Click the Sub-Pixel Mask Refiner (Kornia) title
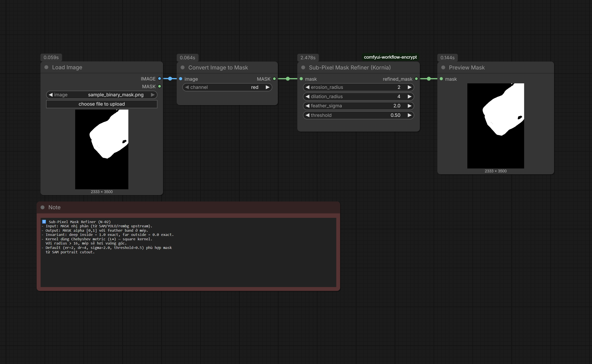The image size is (592, 364). 350,68
